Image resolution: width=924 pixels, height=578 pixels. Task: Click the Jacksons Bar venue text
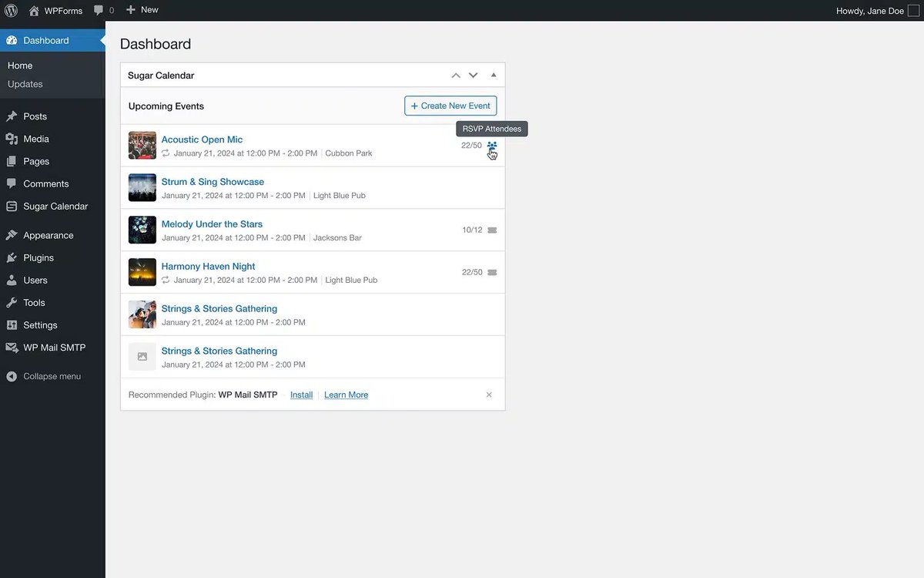pyautogui.click(x=337, y=238)
